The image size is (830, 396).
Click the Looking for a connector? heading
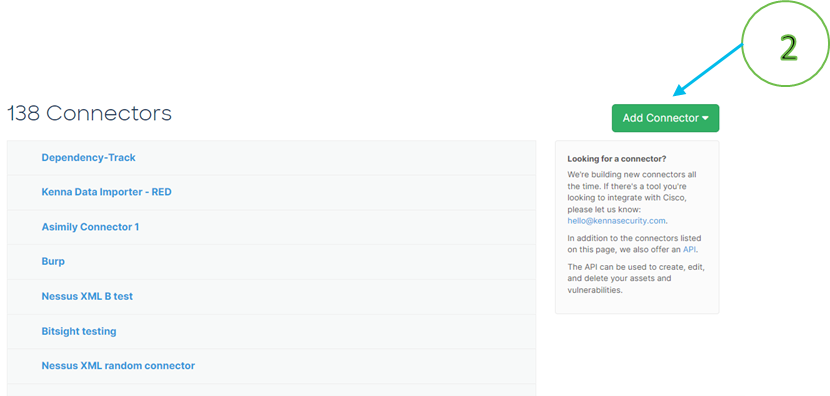coord(617,158)
